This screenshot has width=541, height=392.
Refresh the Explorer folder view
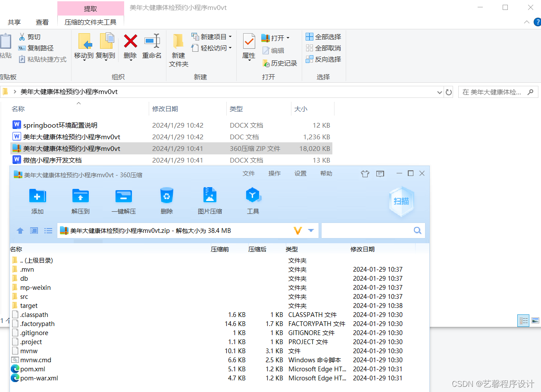click(449, 92)
